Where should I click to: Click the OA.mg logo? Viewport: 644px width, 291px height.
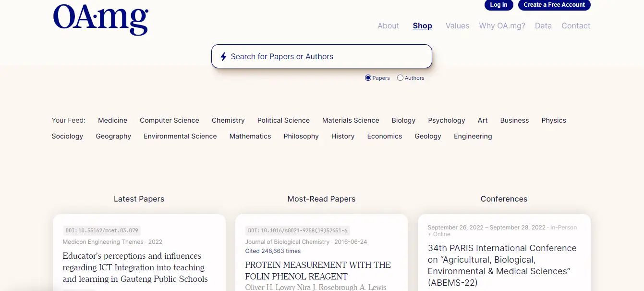(x=101, y=19)
